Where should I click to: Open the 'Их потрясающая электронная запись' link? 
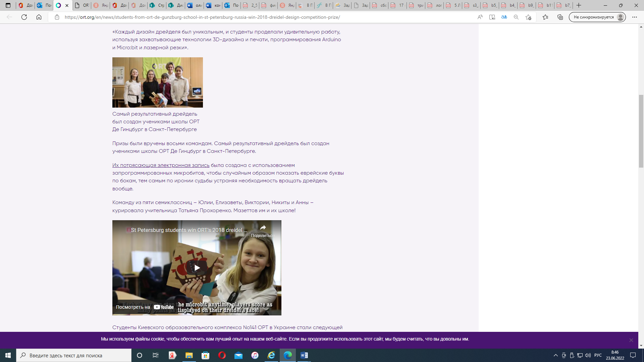click(161, 165)
